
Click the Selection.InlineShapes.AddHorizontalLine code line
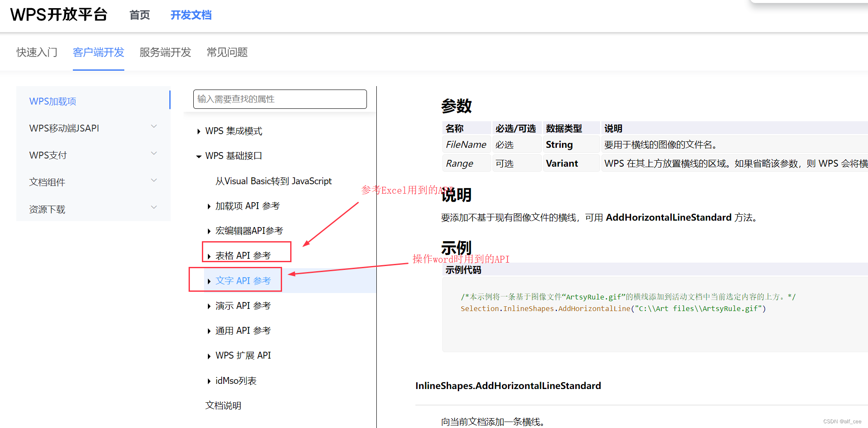coord(613,308)
